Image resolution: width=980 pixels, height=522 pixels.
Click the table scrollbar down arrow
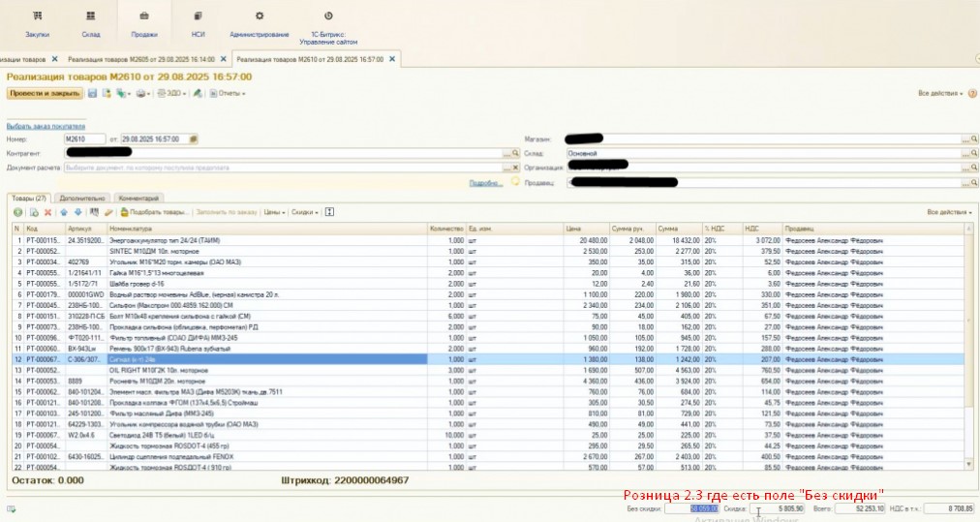[969, 465]
